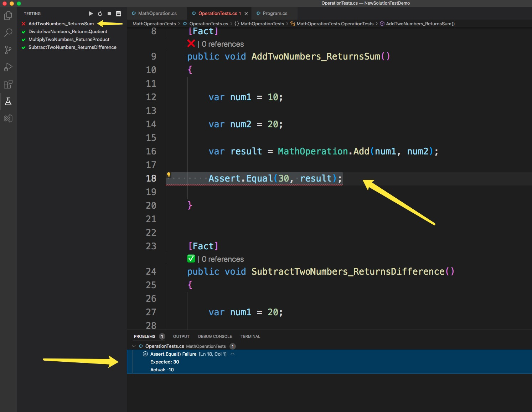532x412 pixels.
Task: Open the Run and Debug view
Action: click(8, 67)
